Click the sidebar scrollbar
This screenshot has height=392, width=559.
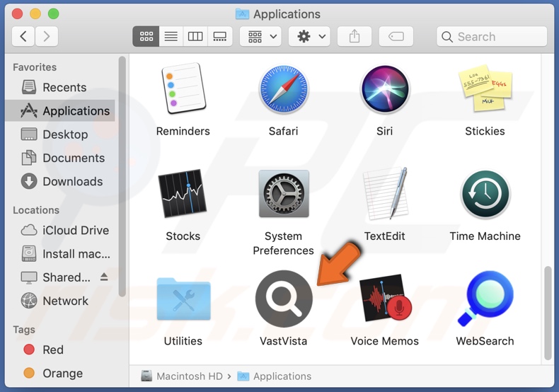point(122,176)
